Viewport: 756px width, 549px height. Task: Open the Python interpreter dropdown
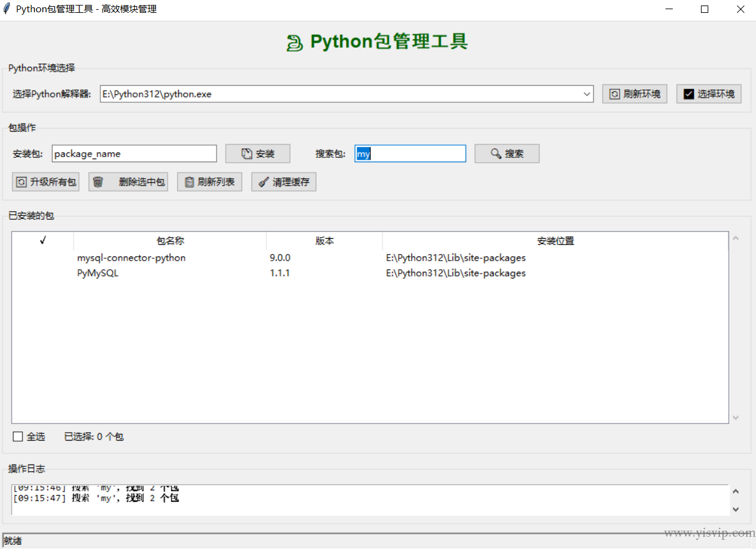(x=587, y=94)
